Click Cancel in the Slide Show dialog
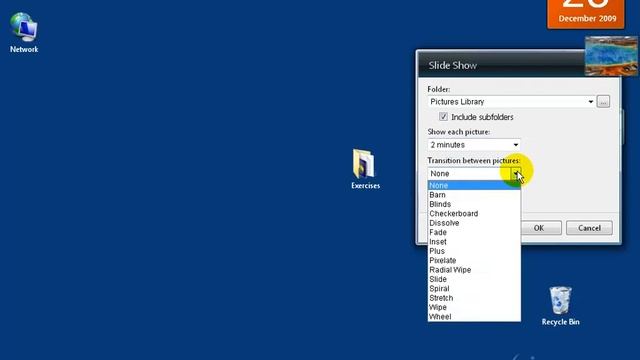The height and width of the screenshot is (360, 640). (x=589, y=228)
